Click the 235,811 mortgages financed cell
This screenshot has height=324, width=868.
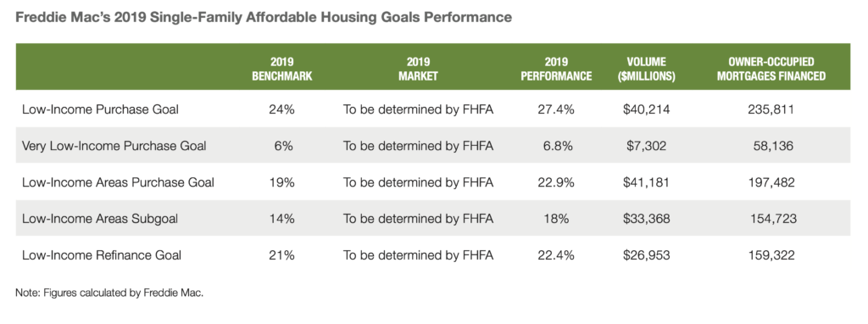(771, 109)
